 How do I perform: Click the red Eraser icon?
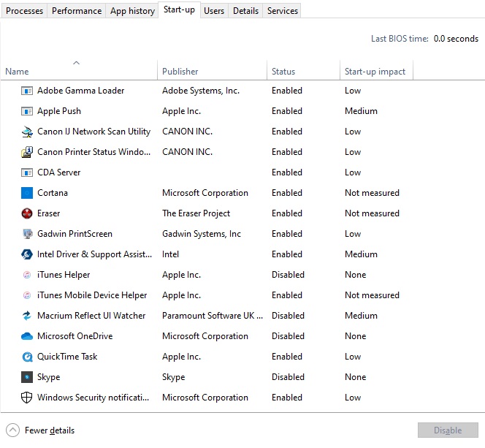click(27, 213)
